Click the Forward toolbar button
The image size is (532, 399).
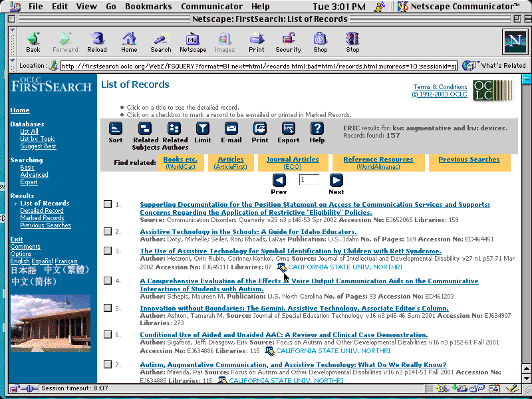pyautogui.click(x=65, y=43)
